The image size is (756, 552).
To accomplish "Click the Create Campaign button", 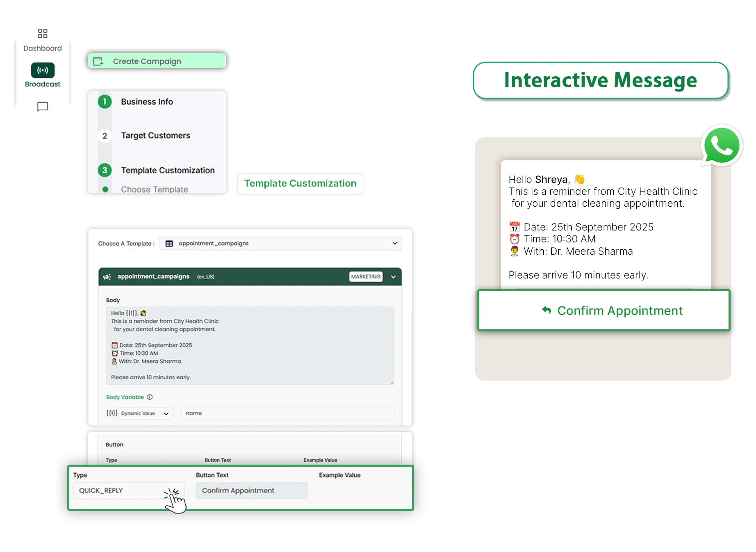I will point(157,61).
